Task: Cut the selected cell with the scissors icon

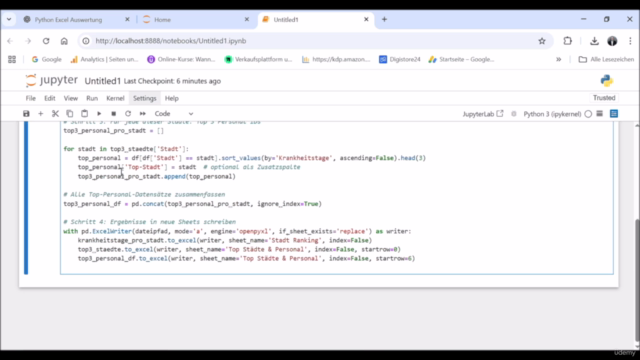Action: 55,114
